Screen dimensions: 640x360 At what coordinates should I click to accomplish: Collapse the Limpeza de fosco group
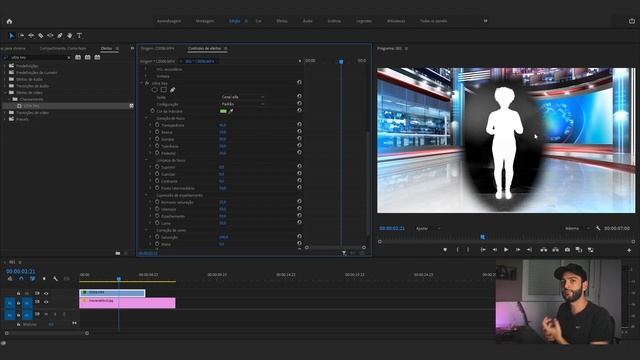(x=146, y=160)
